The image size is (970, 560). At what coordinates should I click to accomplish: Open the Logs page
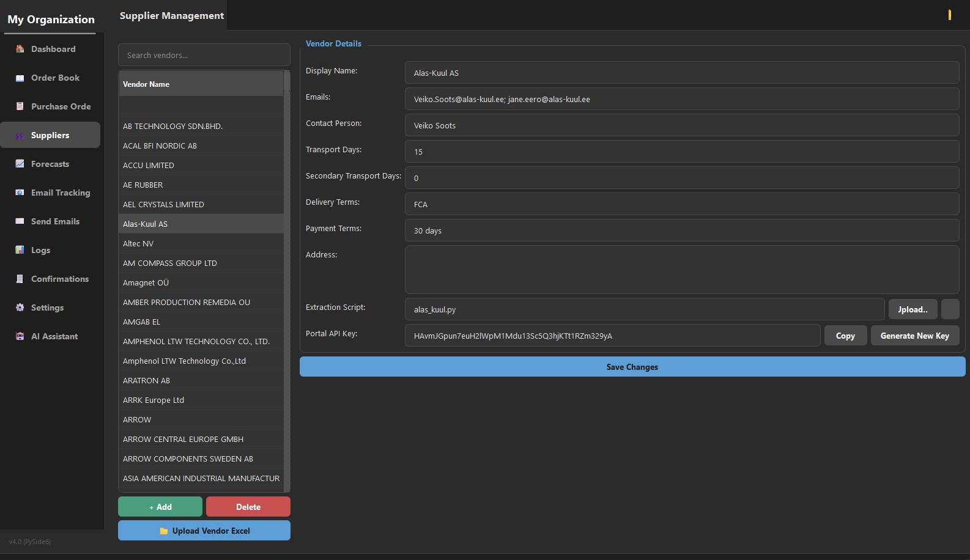50,250
